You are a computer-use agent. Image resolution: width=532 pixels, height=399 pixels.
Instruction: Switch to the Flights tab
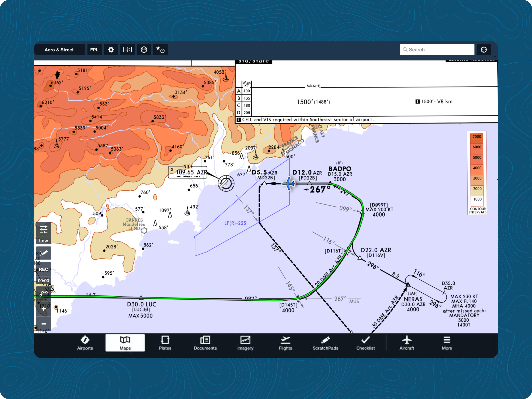[x=286, y=343]
